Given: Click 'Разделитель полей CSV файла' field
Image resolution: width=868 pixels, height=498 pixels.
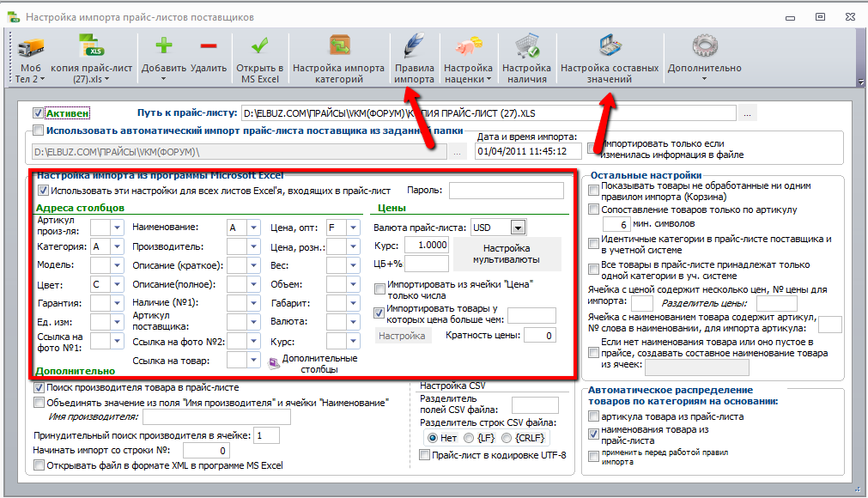Looking at the screenshot, I should tap(535, 405).
